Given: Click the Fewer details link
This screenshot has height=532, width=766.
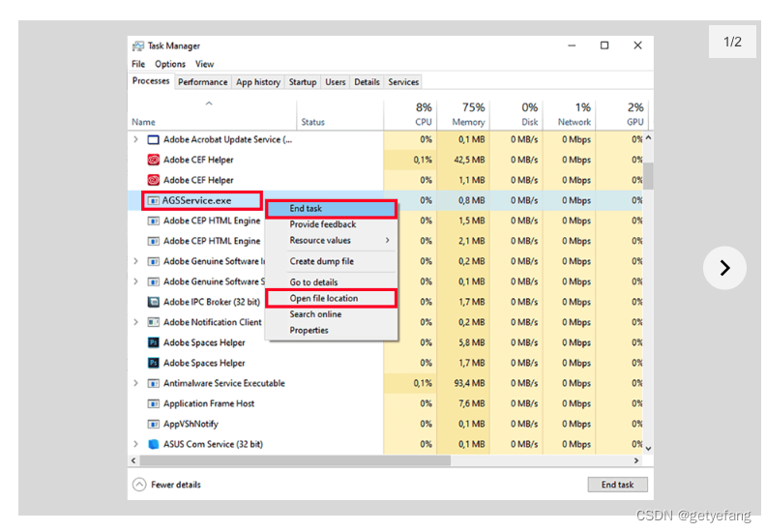Looking at the screenshot, I should pos(176,485).
